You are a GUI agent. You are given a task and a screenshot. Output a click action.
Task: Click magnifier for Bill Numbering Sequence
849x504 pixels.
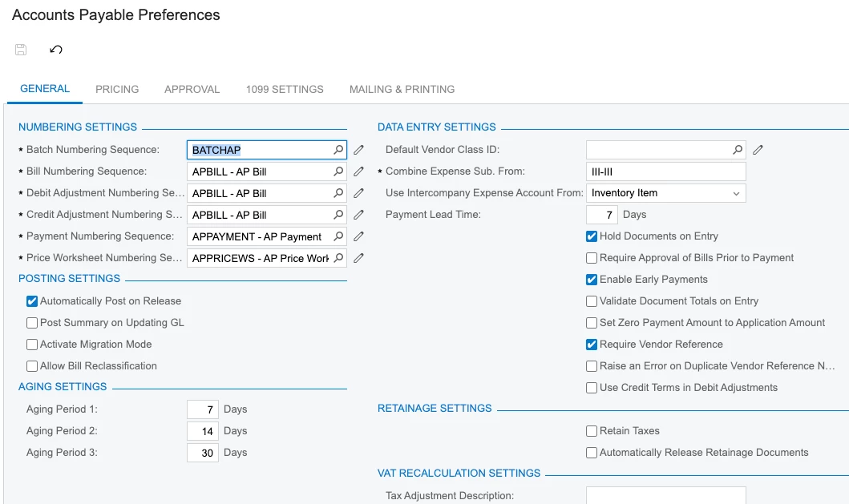[x=338, y=171]
